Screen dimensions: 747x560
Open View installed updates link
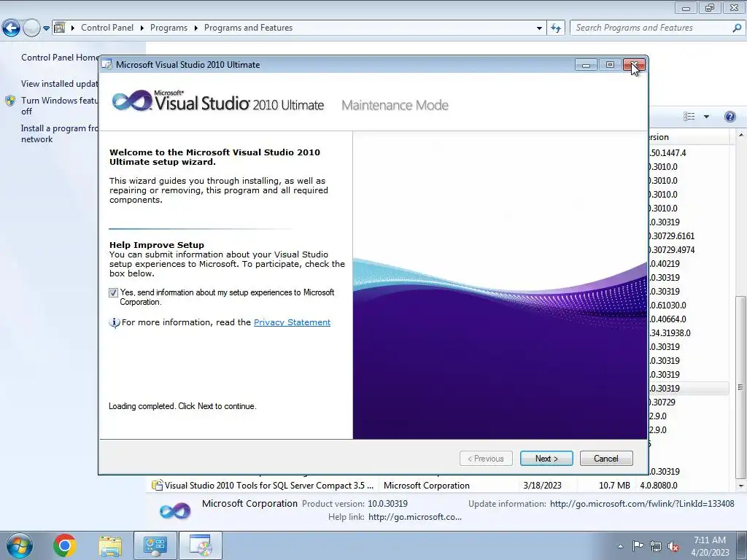[x=60, y=84]
